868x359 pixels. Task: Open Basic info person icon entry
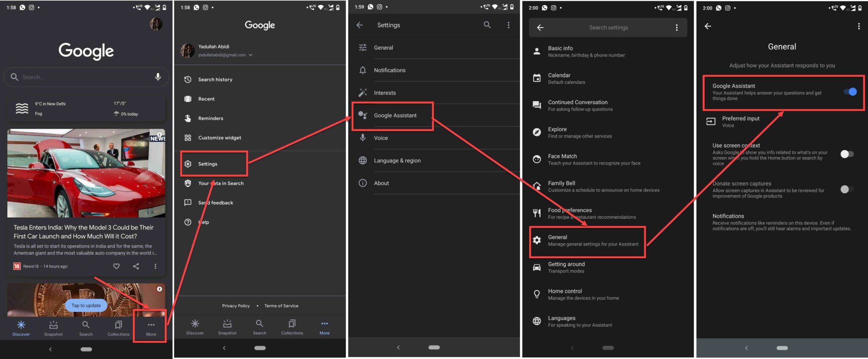(x=537, y=51)
